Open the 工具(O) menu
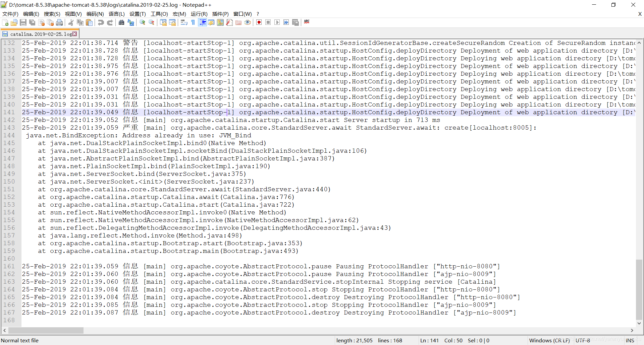644x345 pixels. click(x=159, y=14)
